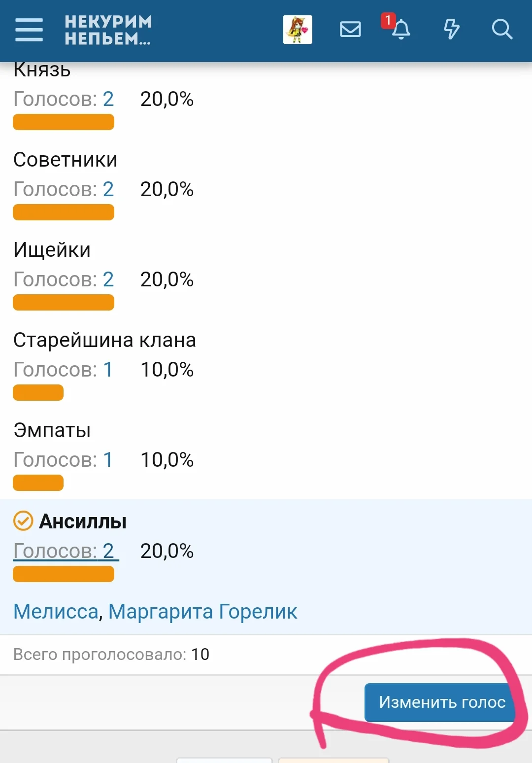Click the orange result bar under Ищейки
This screenshot has width=532, height=763.
point(64,303)
